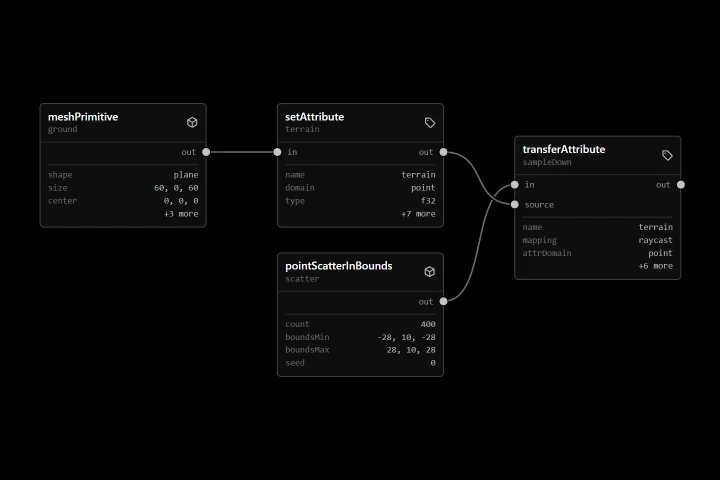The height and width of the screenshot is (480, 720).
Task: Click the mapping value raycast
Action: point(656,240)
